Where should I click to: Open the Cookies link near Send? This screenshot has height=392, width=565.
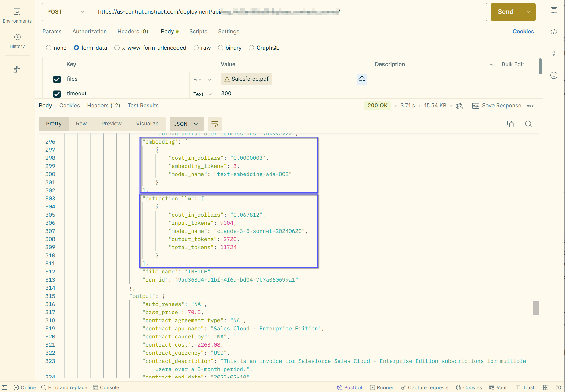pos(523,32)
